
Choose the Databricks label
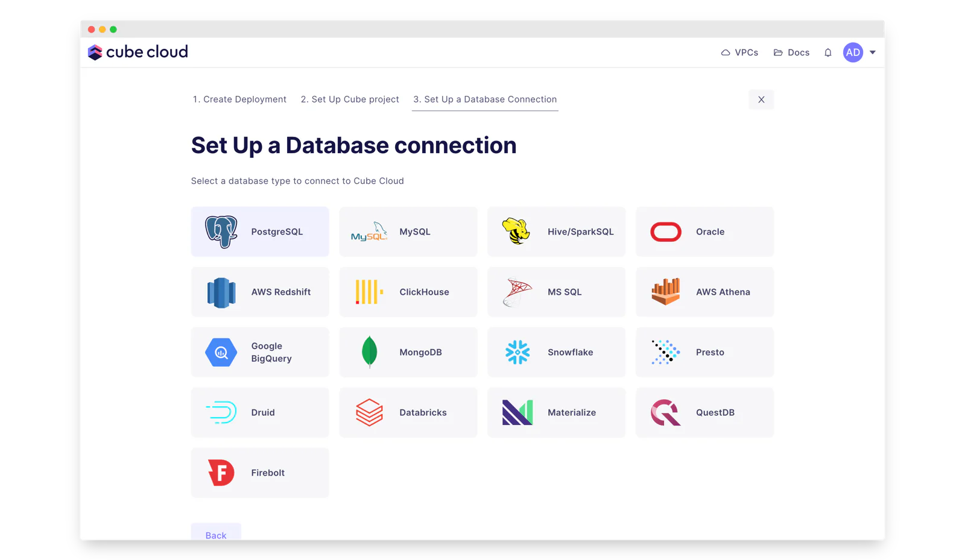click(x=423, y=412)
